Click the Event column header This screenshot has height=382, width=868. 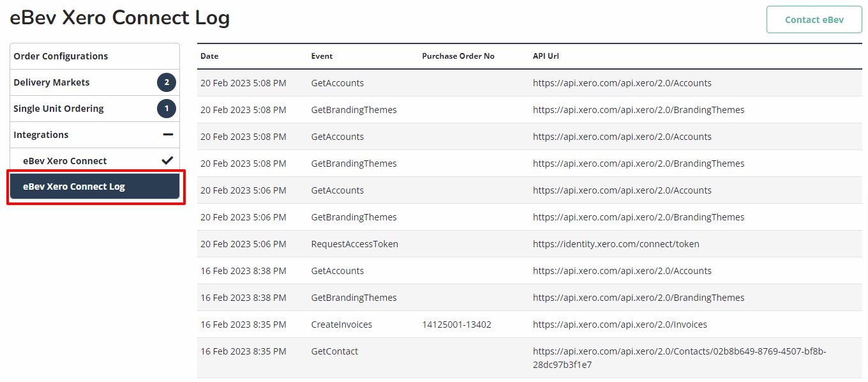click(x=322, y=56)
